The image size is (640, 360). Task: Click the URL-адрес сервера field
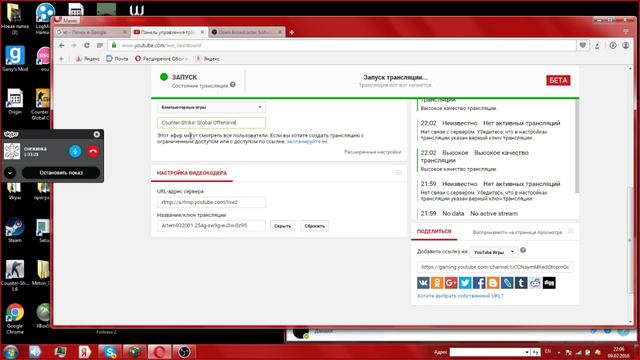pyautogui.click(x=211, y=202)
